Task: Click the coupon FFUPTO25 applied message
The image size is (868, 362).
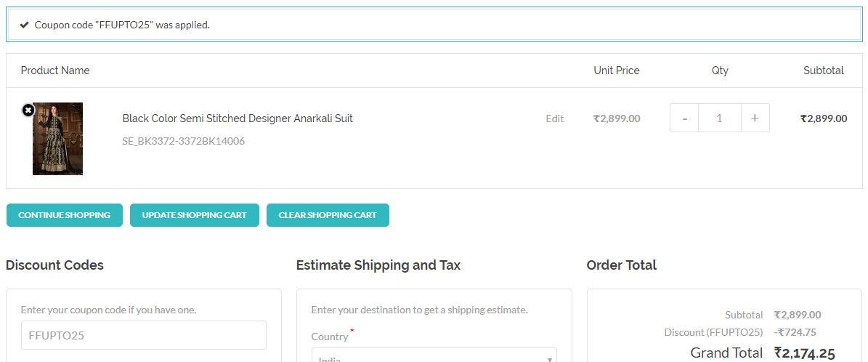Action: [122, 25]
